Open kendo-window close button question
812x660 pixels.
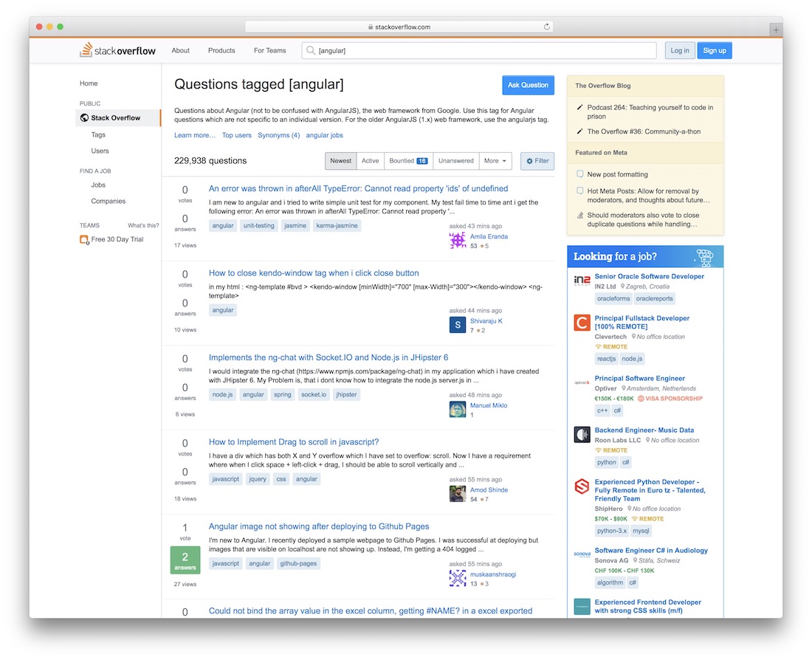[x=314, y=273]
